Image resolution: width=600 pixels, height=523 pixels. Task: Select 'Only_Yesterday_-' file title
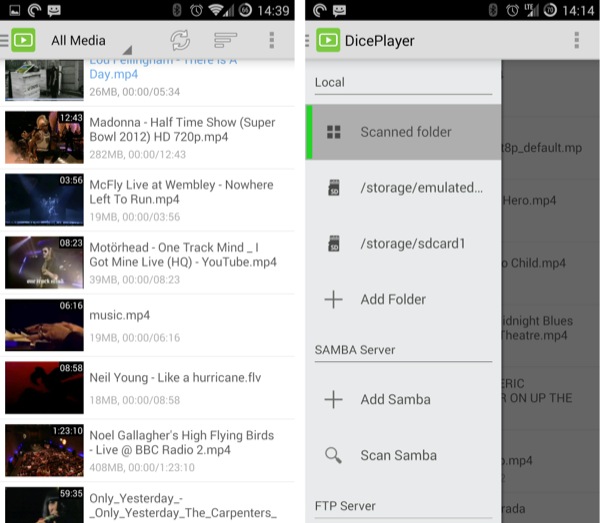[183, 506]
